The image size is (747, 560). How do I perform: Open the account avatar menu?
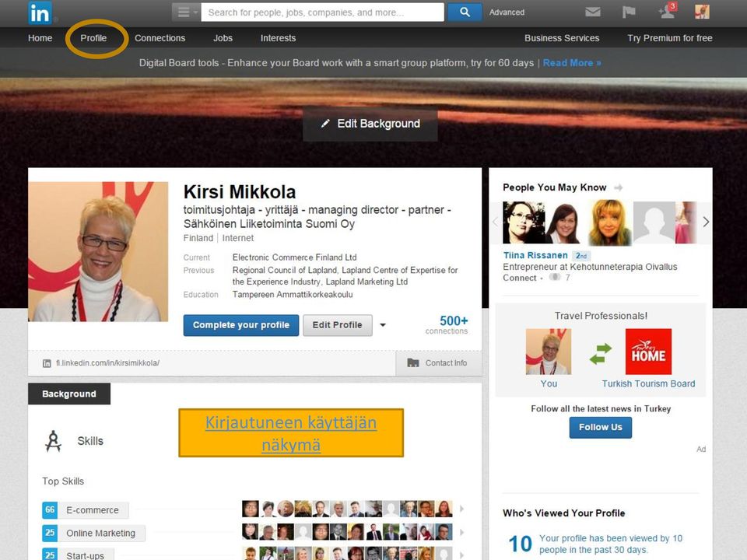[702, 12]
